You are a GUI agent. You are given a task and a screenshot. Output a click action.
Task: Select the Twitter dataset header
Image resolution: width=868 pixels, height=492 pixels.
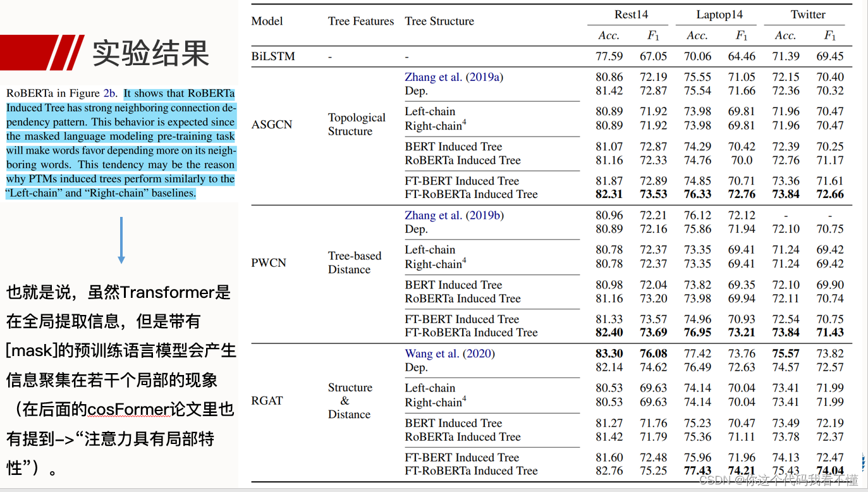click(x=808, y=15)
